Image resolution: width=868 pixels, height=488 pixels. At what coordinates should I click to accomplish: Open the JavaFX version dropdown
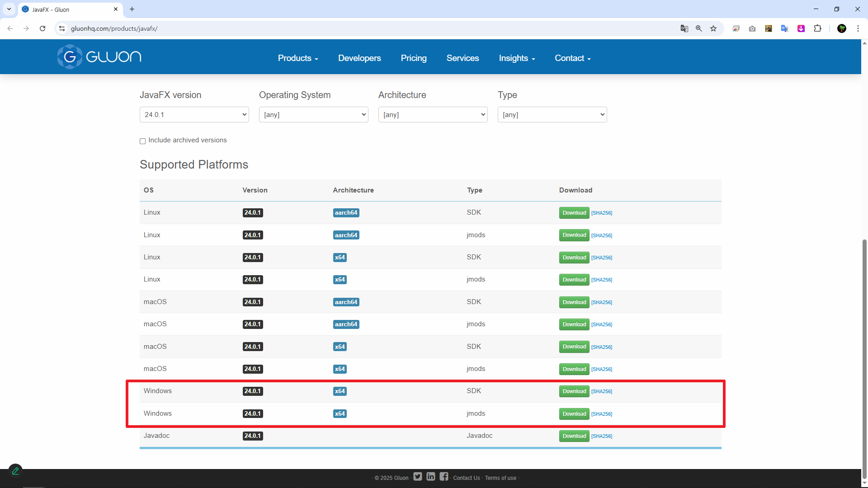194,115
